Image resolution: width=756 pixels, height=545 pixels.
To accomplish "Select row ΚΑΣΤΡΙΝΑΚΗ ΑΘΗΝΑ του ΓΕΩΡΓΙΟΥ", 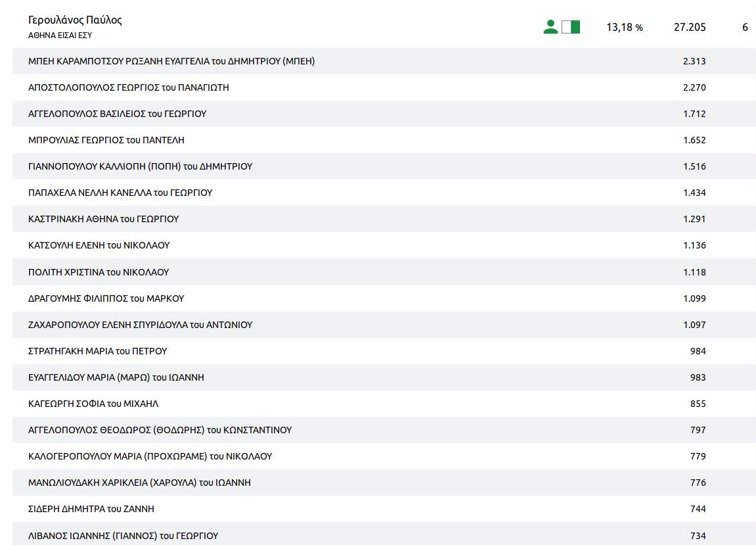I will (384, 219).
